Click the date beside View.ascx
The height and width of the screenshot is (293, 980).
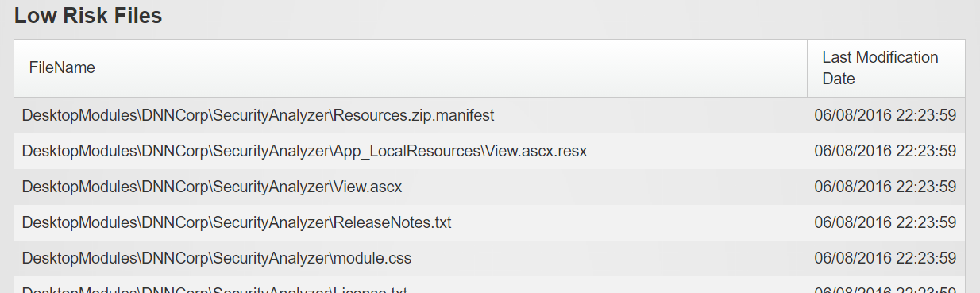point(885,187)
